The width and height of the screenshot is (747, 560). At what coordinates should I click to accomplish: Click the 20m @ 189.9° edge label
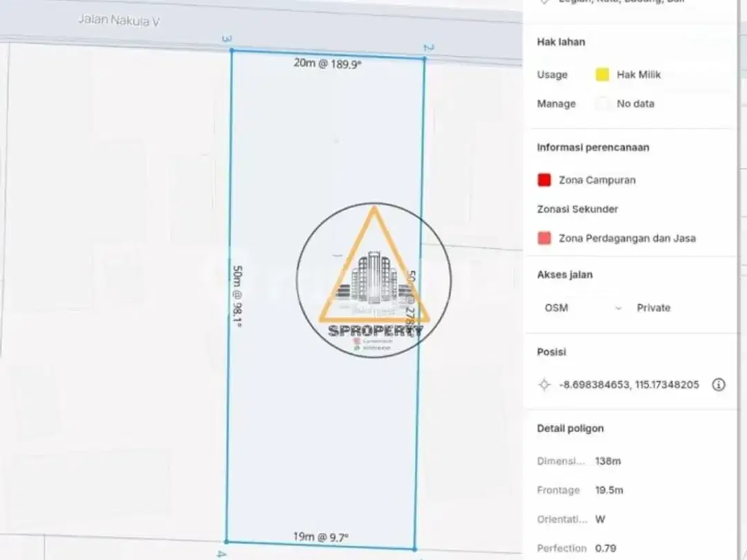(328, 64)
